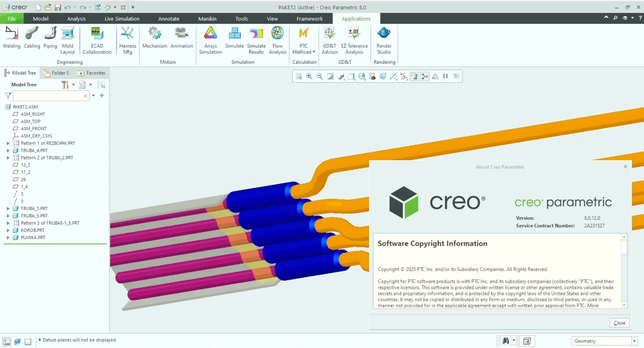Toggle tree search highlight icon in Model Tree
Screen dimensions: 644x348
101,85
